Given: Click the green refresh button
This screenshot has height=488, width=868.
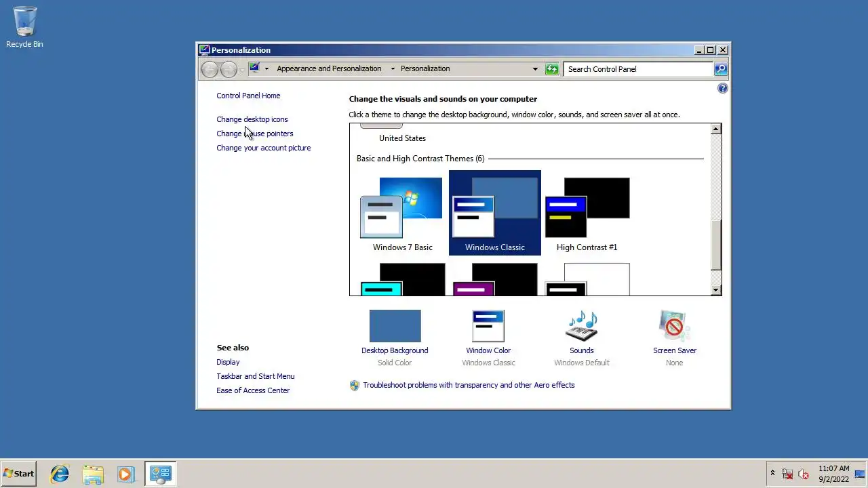Looking at the screenshot, I should coord(552,68).
